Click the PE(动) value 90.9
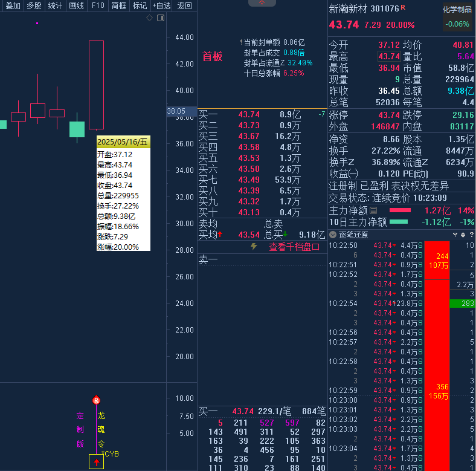 tap(465, 174)
